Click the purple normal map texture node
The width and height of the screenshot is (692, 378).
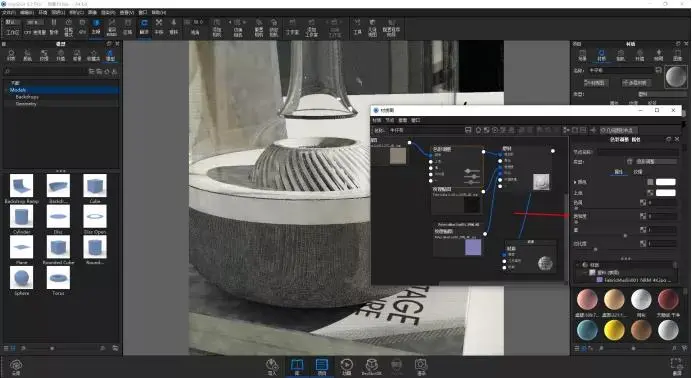pyautogui.click(x=473, y=247)
